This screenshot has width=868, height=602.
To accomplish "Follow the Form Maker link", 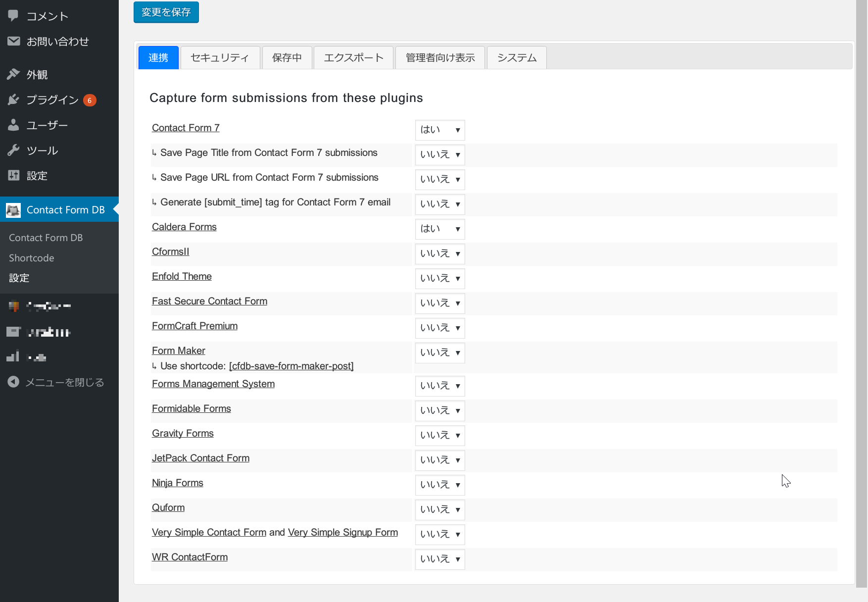I will click(178, 351).
